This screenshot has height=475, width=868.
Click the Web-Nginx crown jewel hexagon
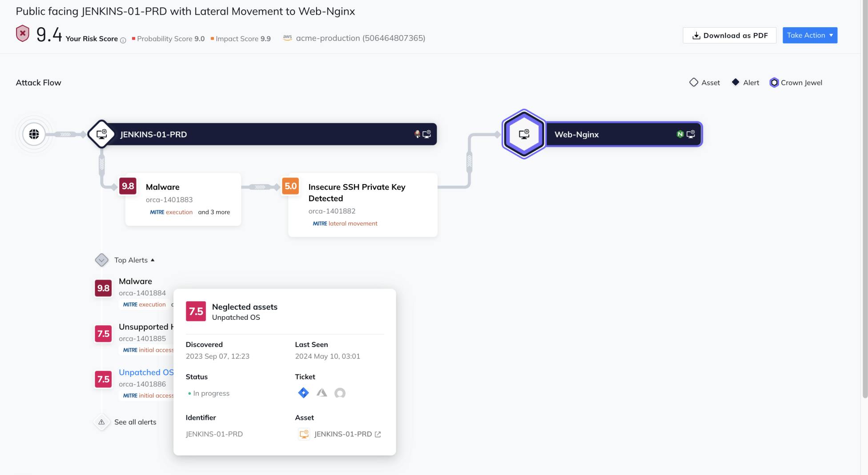tap(524, 134)
